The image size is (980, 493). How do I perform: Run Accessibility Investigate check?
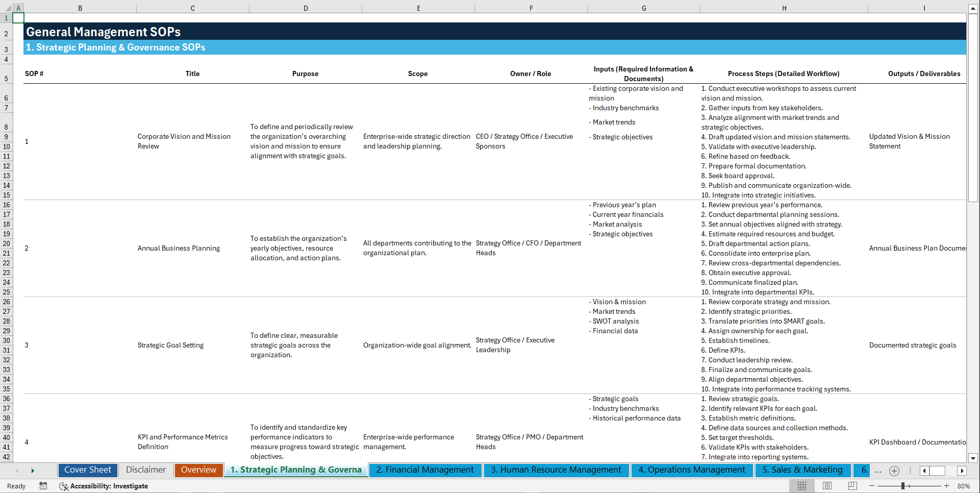pyautogui.click(x=104, y=486)
